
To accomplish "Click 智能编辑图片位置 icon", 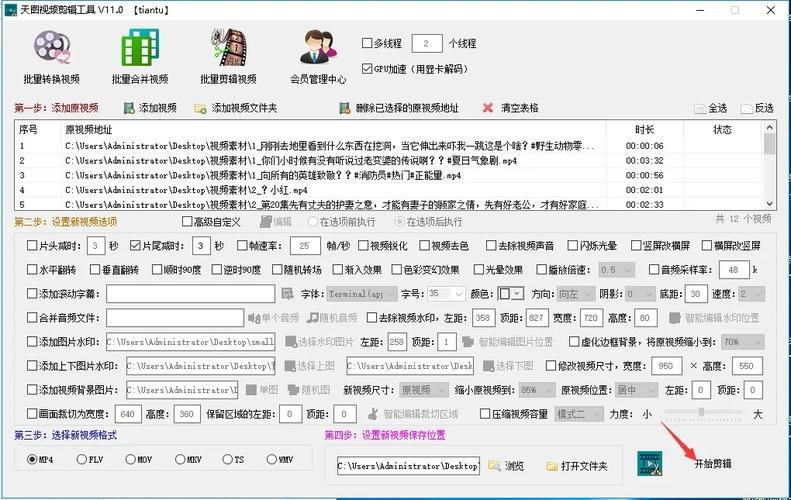I will tap(468, 342).
